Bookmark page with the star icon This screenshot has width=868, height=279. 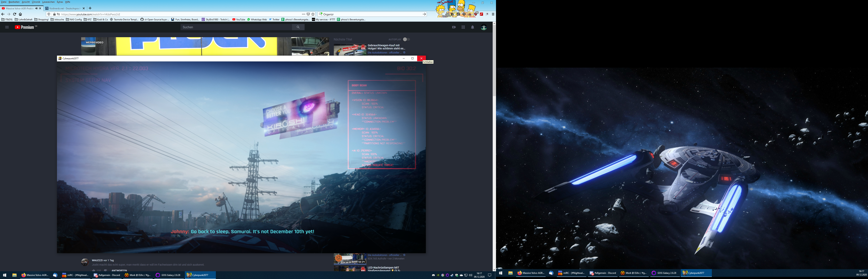point(313,14)
